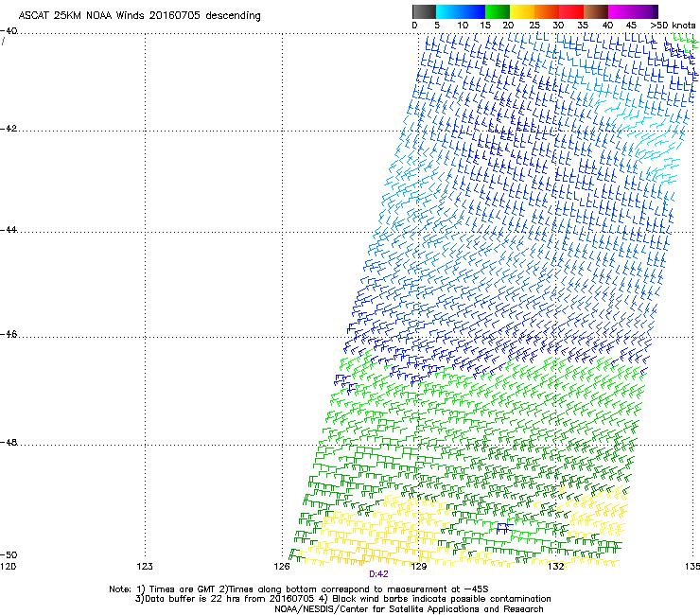
Task: Click the note 'Data buffer is 22 hrs from 20160705'
Action: click(230, 599)
